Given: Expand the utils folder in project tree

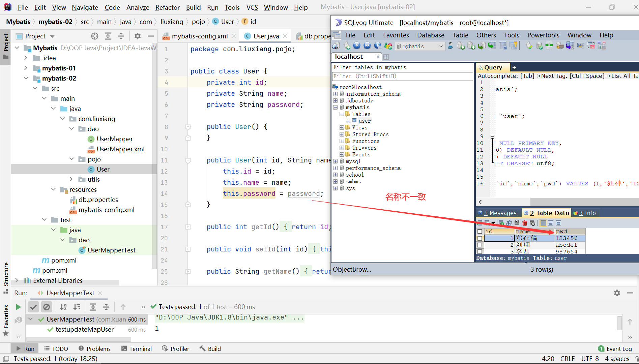Looking at the screenshot, I should coord(71,179).
